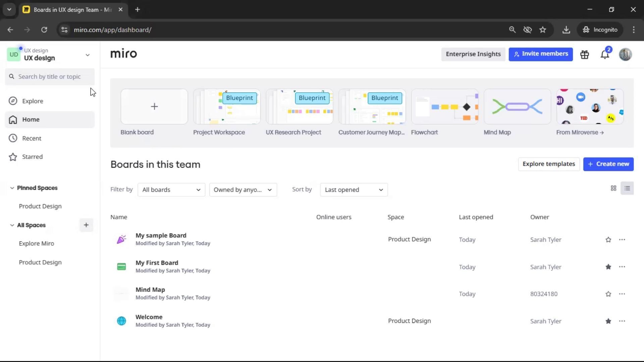Open more options for Welcome board
The image size is (644, 362).
(622, 321)
